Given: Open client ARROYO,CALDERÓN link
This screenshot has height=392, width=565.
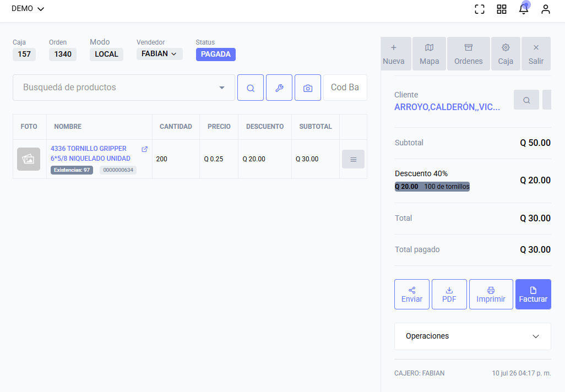Looking at the screenshot, I should pos(447,107).
